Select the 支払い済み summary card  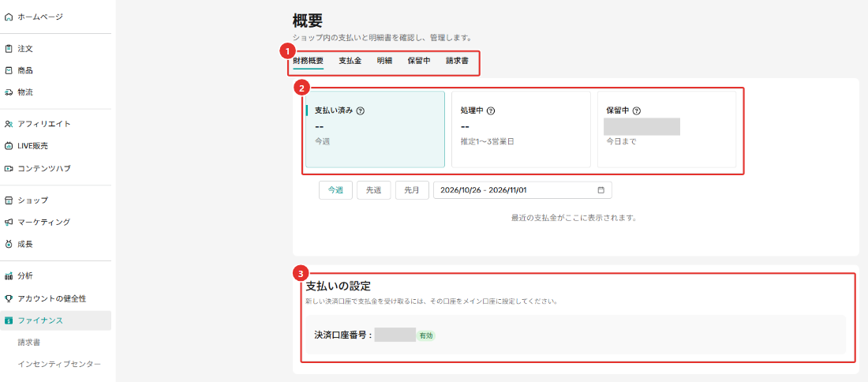point(376,129)
